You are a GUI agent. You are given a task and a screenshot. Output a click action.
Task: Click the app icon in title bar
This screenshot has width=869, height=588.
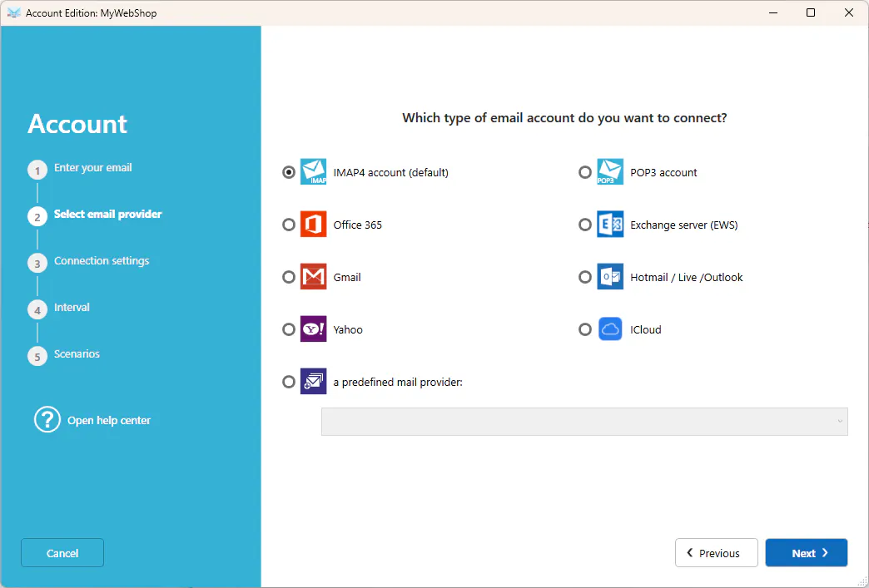click(14, 12)
